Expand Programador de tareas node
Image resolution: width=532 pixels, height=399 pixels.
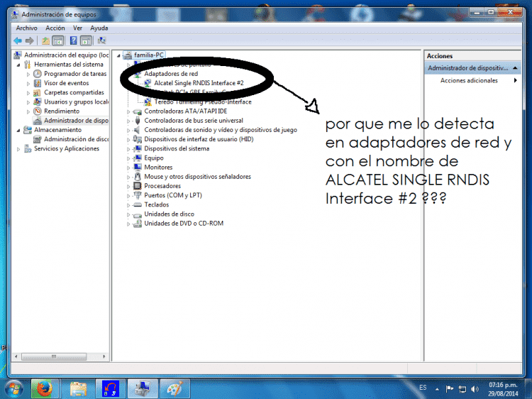(x=28, y=74)
